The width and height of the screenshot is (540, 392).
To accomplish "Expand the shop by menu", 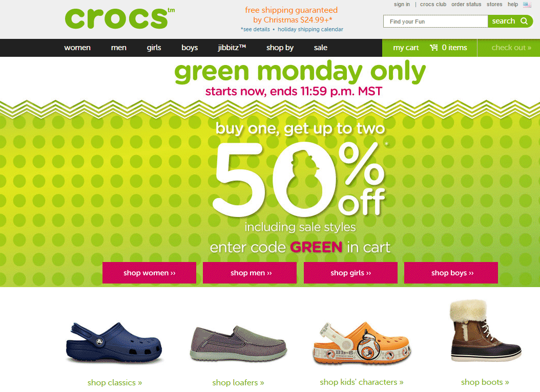I will (x=280, y=48).
